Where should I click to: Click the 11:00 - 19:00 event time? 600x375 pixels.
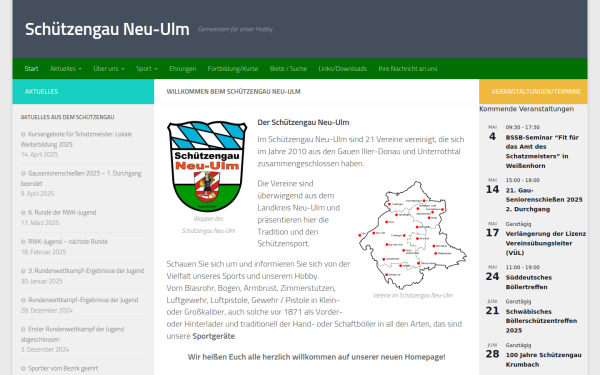(522, 267)
